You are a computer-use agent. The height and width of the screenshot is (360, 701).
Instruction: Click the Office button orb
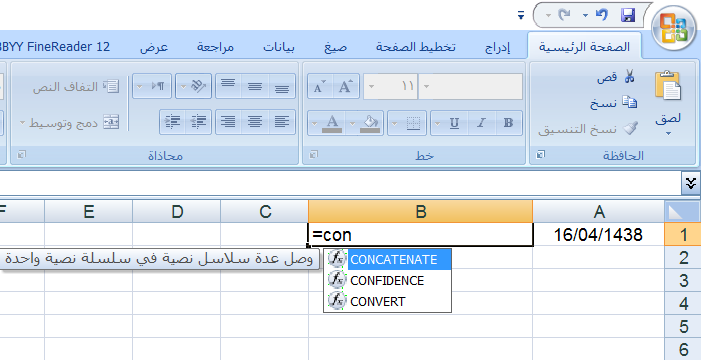[x=676, y=27]
